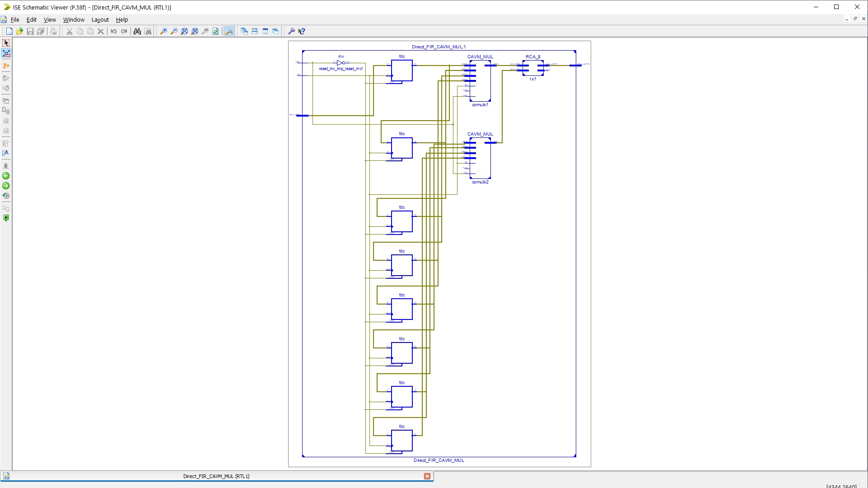The width and height of the screenshot is (868, 488).
Task: Select the cxmulx1 CAVM_MUL block
Action: tap(480, 81)
